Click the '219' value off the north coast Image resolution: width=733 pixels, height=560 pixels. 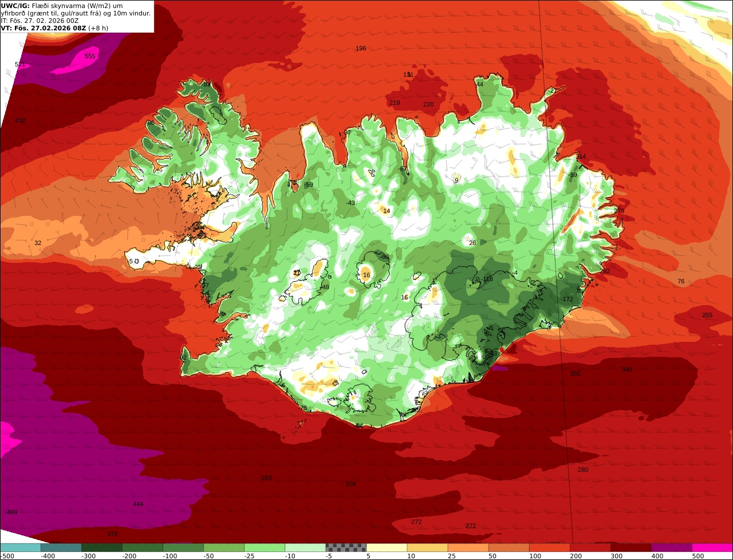click(395, 102)
